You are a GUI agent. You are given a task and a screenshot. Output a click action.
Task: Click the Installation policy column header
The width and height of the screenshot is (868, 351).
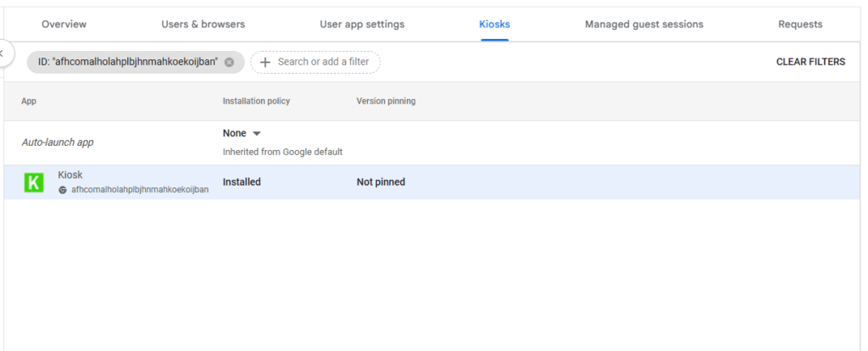[256, 101]
